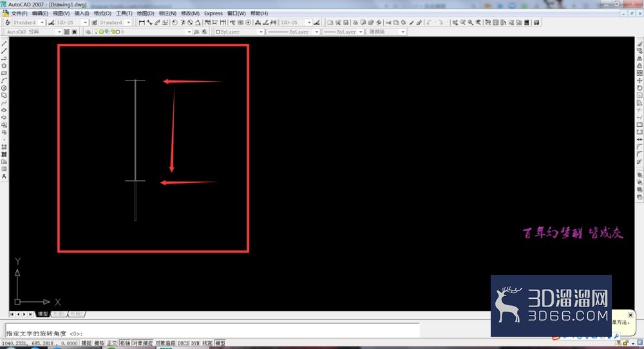Click the Help question mark icon
This screenshot has height=349, width=644.
pyautogui.click(x=536, y=23)
